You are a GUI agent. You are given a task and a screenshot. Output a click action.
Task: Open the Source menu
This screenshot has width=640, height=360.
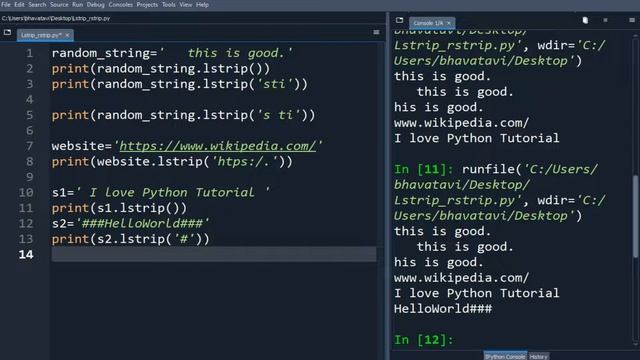[59, 5]
